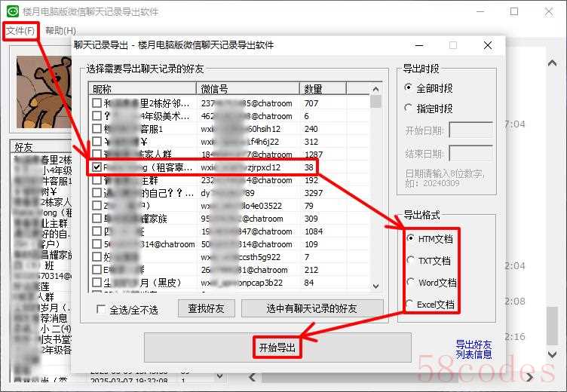Open the 帮助(H) menu
Screen dimensions: 567x392
(60, 31)
